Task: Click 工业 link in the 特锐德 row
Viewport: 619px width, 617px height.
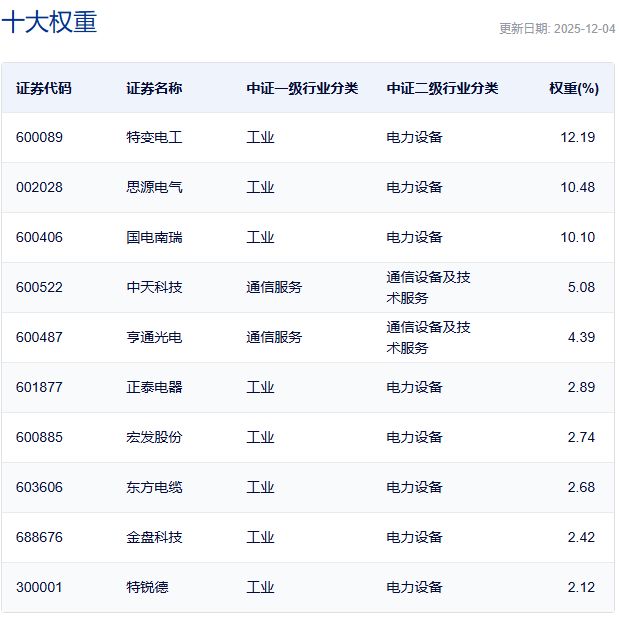Action: (x=260, y=587)
